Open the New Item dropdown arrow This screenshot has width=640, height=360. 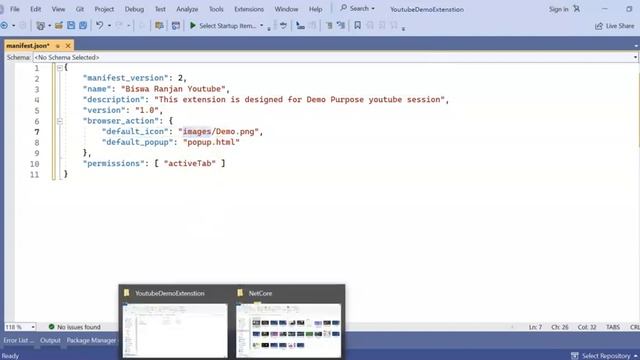(49, 26)
